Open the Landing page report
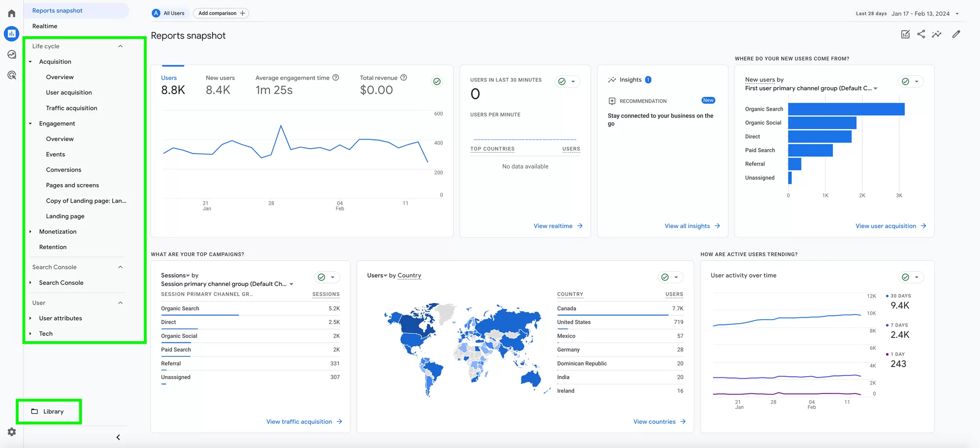The width and height of the screenshot is (980, 448). 65,216
